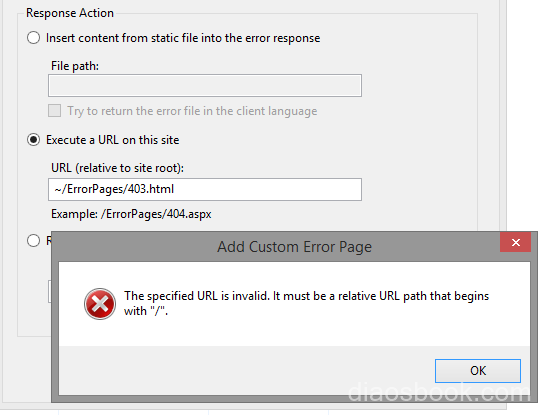Click the 'Execute a URL on this site' label text

pyautogui.click(x=113, y=140)
